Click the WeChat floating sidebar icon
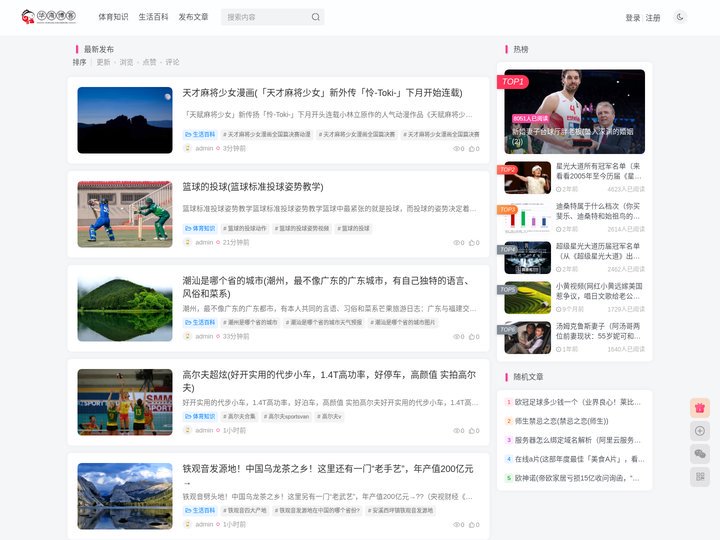 pos(700,454)
